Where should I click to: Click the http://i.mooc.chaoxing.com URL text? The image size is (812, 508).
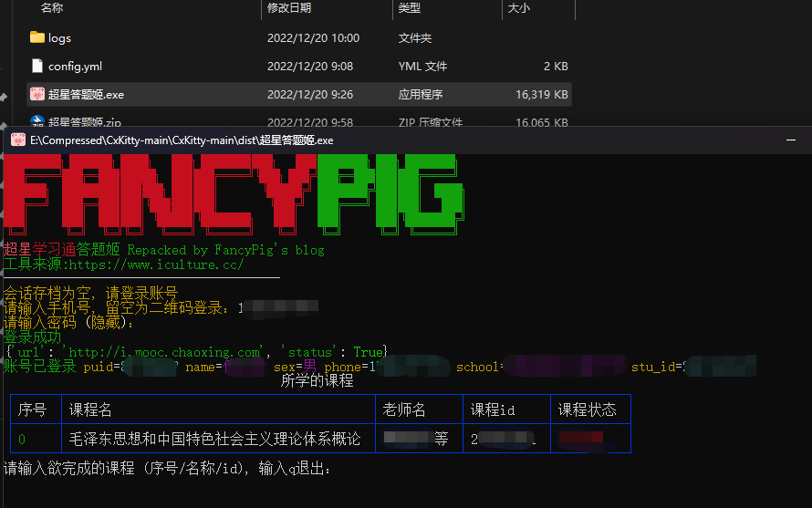tap(165, 353)
